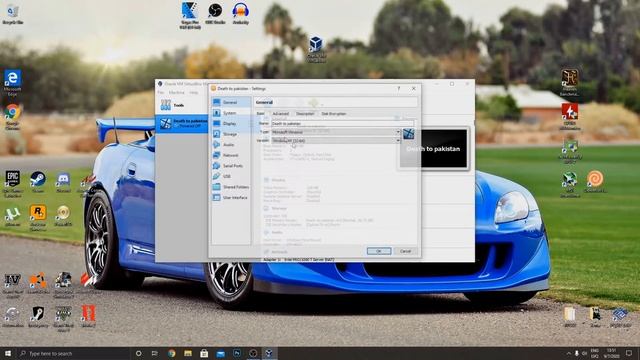Open the Google Chrome desktop icon
This screenshot has width=640, height=360.
(13, 117)
